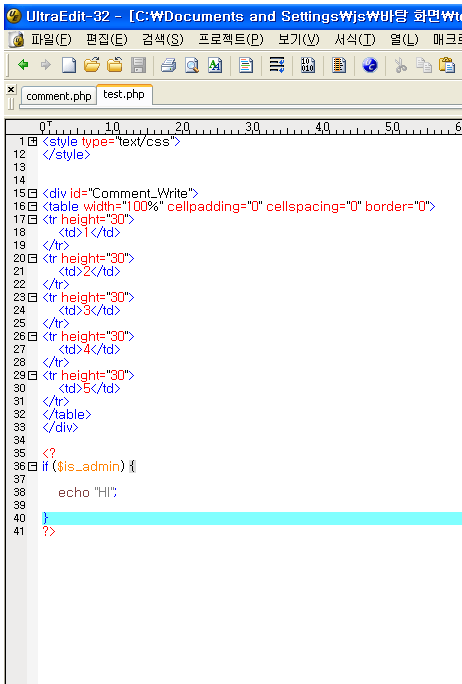
Task: Click the Copy icon
Action: (x=424, y=65)
